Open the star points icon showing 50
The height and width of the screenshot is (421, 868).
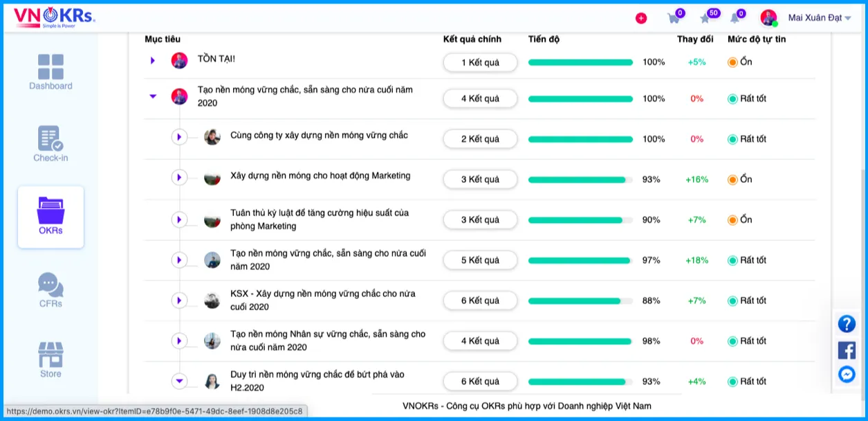[x=707, y=18]
